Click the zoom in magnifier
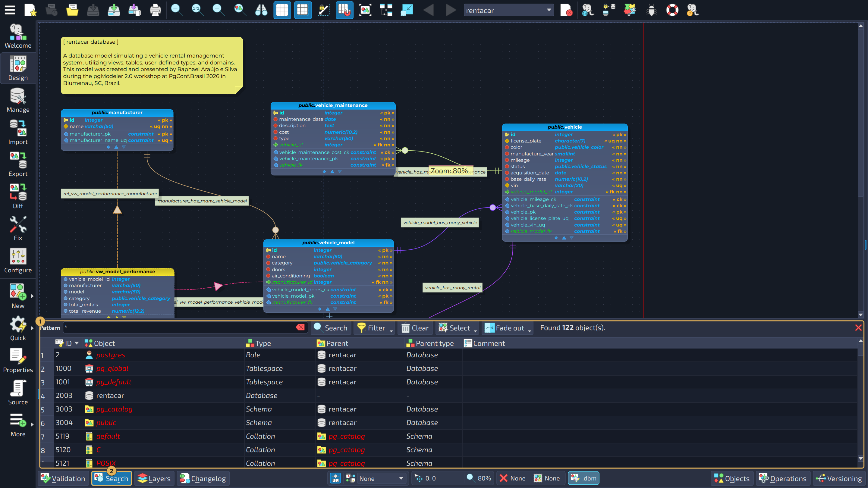This screenshot has width=868, height=488. click(x=218, y=10)
